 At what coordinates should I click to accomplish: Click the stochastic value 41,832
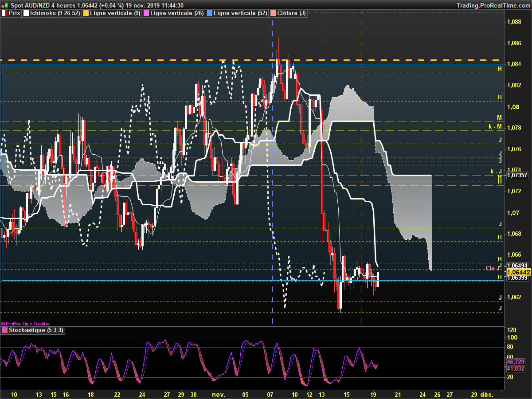[x=516, y=368]
